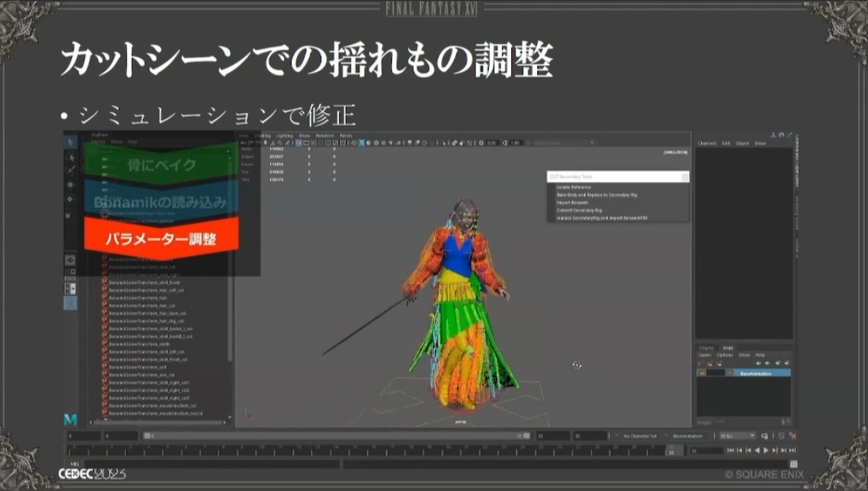868x491 pixels.
Task: Select BonamikSolverTransform_arm_col in Outliner
Action: 142,375
